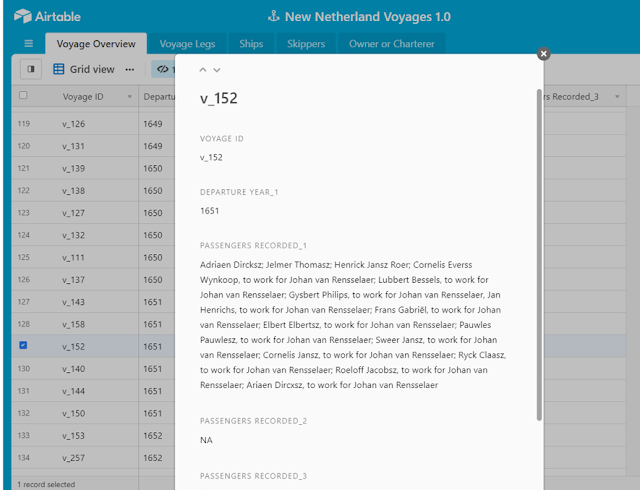Click row number 119 in the grid
The width and height of the screenshot is (640, 490).
tap(24, 124)
